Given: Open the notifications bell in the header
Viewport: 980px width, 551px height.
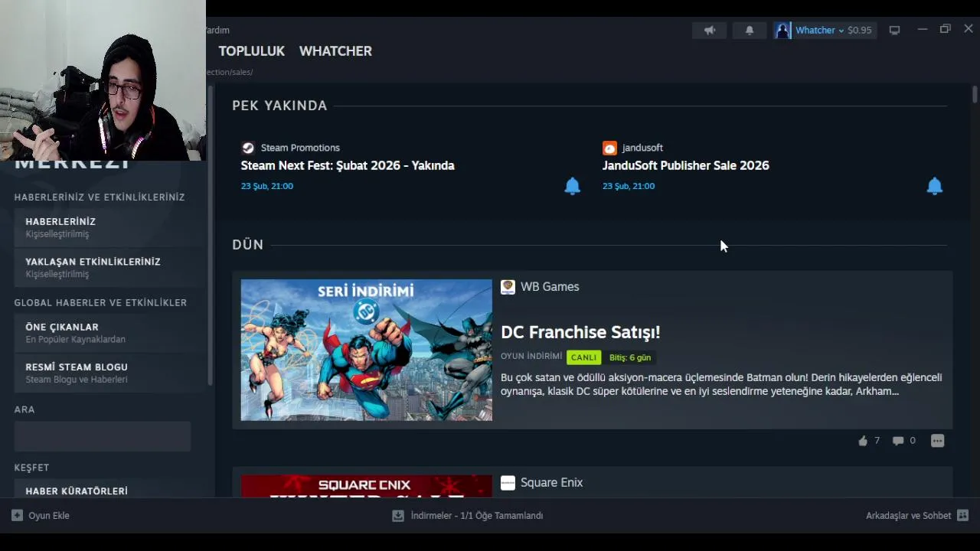Looking at the screenshot, I should 750,30.
